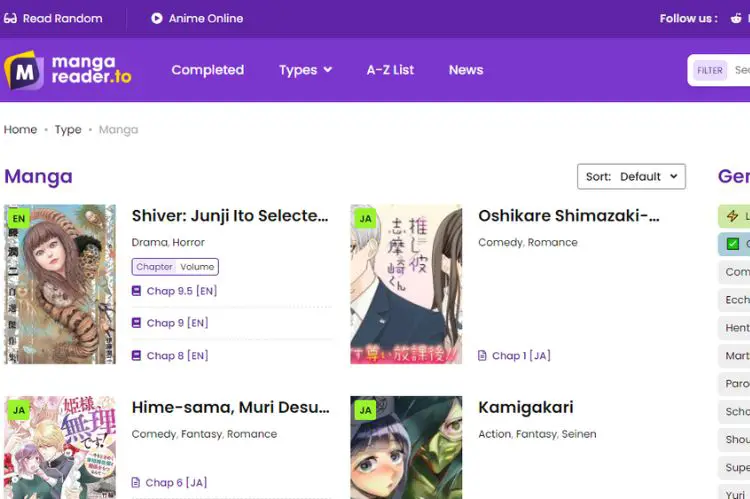Read Chap 1 [JA] of Oshikare Shimazaki
The height and width of the screenshot is (499, 750).
[x=521, y=355]
